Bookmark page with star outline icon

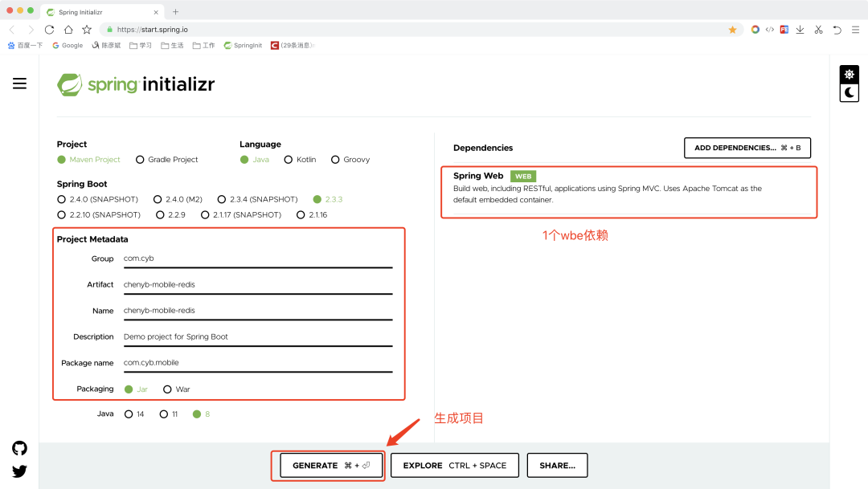(87, 30)
